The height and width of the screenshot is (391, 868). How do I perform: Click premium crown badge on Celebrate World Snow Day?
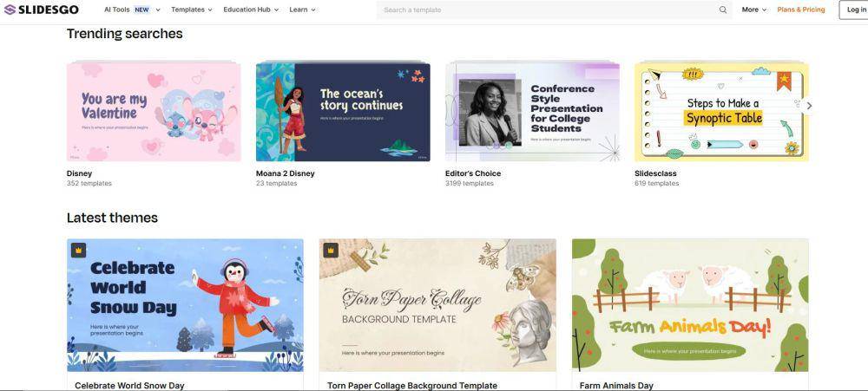79,250
